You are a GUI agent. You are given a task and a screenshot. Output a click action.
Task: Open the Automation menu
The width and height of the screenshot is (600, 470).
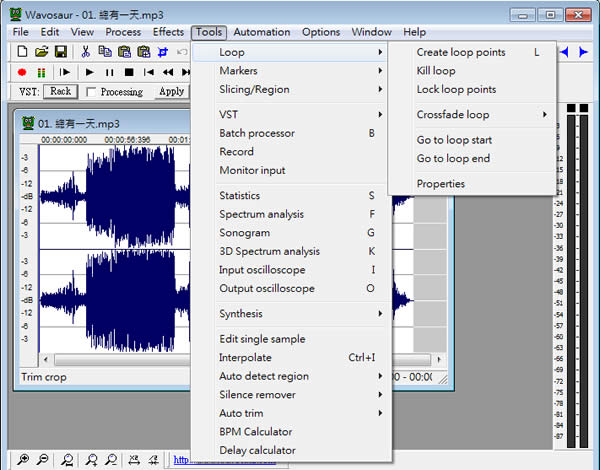coord(262,32)
